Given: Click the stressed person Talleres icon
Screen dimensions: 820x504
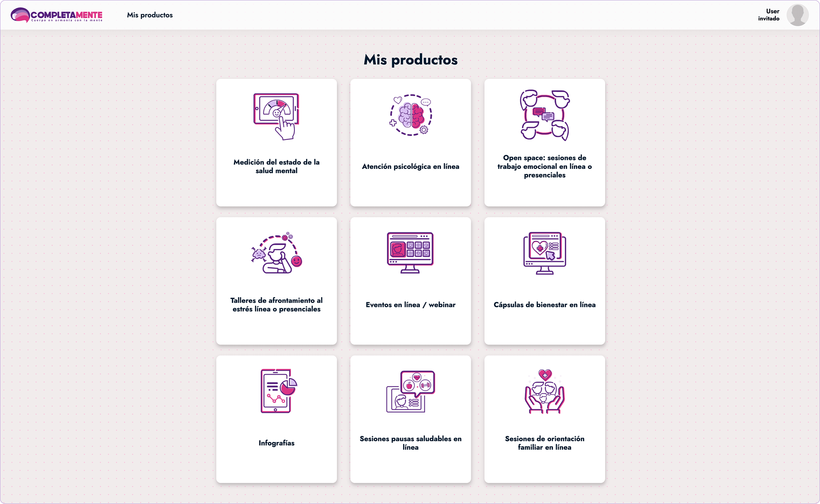Looking at the screenshot, I should pyautogui.click(x=276, y=253).
